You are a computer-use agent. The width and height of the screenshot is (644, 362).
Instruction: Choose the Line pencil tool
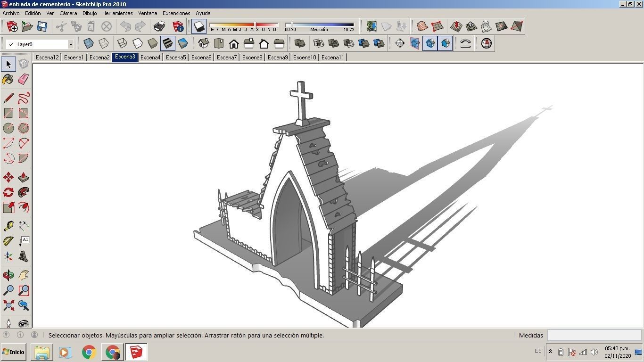[x=8, y=98]
